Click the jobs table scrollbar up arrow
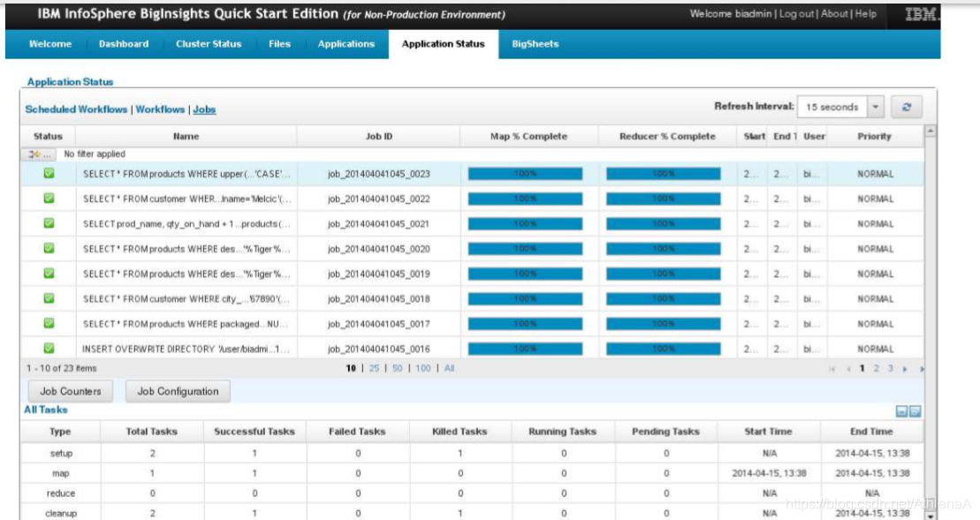The height and width of the screenshot is (520, 980). pos(930,131)
